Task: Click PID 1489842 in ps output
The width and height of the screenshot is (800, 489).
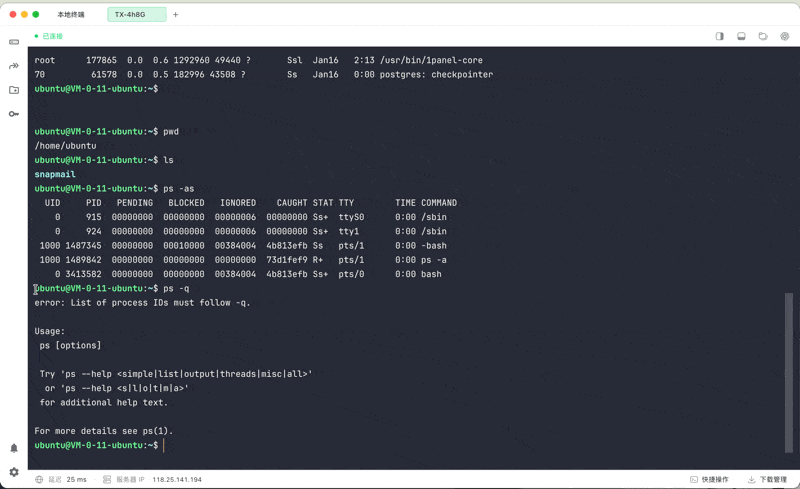Action: pos(83,260)
